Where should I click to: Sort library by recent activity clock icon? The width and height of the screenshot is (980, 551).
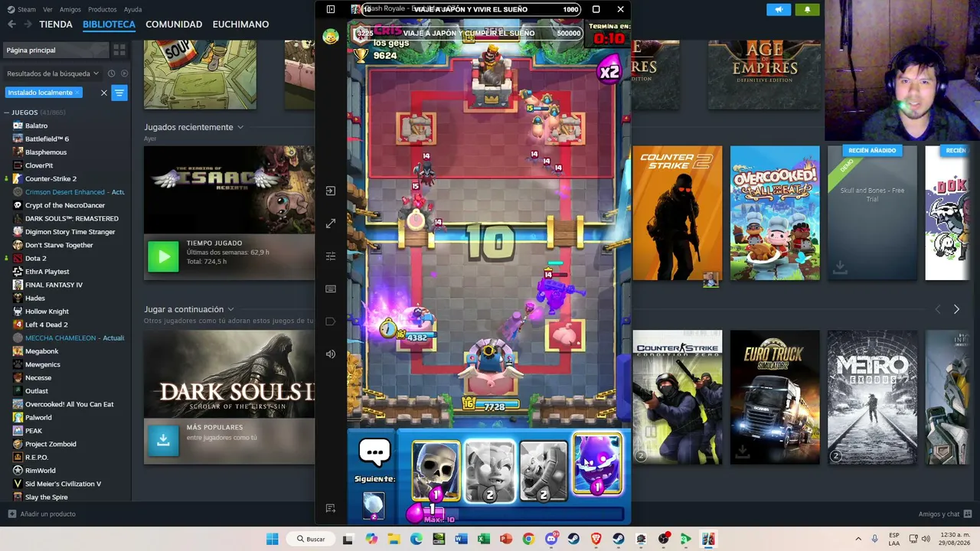click(111, 73)
